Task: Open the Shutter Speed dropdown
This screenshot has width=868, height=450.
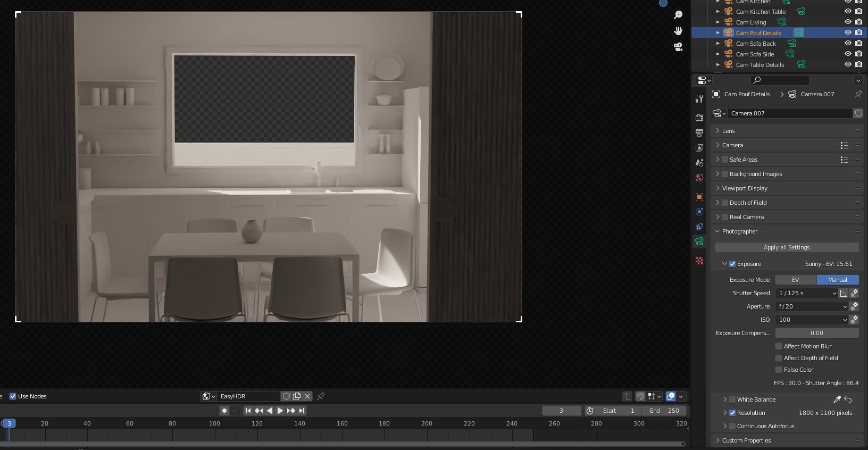Action: click(x=806, y=293)
